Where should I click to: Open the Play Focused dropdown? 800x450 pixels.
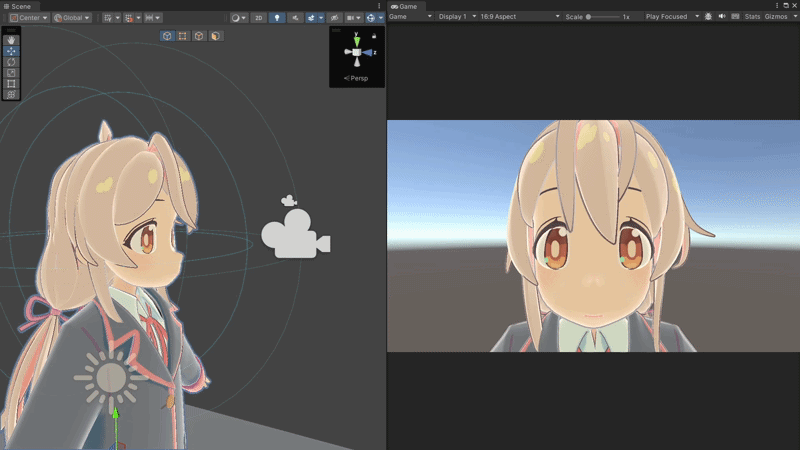click(x=672, y=16)
